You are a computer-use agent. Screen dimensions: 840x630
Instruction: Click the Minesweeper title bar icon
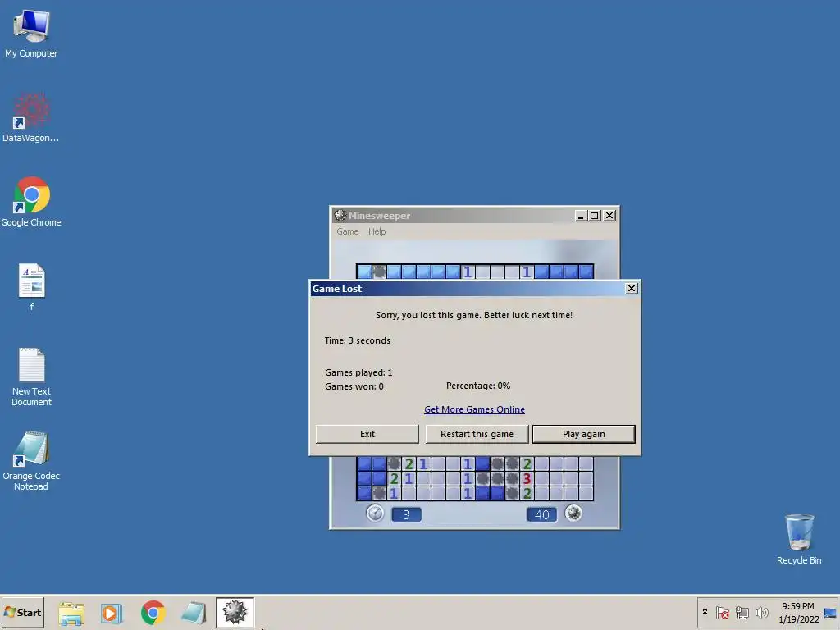[x=340, y=216]
